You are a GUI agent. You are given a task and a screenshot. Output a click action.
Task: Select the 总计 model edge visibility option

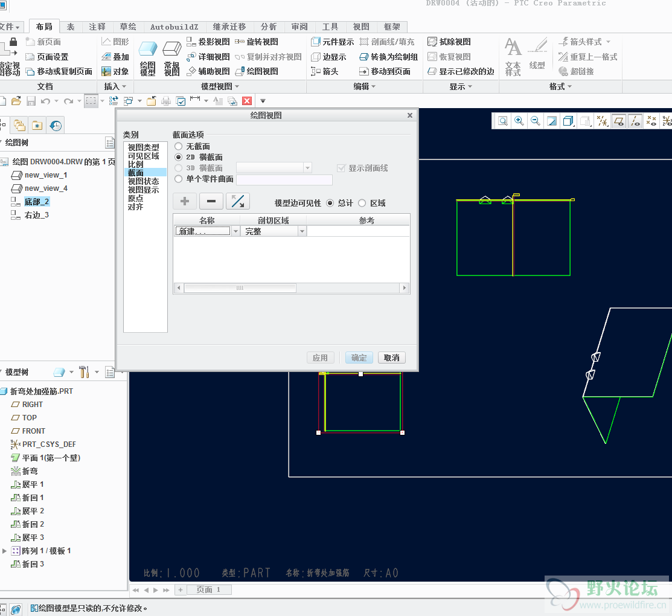[330, 203]
